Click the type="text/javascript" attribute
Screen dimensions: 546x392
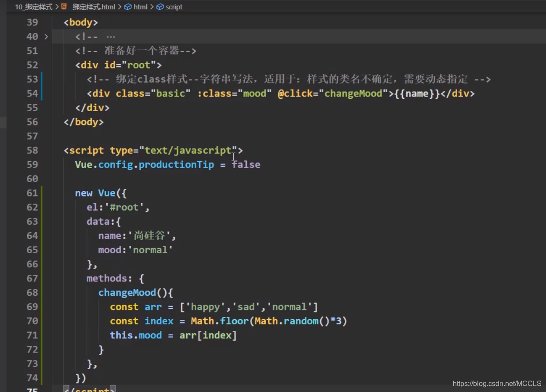(x=174, y=151)
